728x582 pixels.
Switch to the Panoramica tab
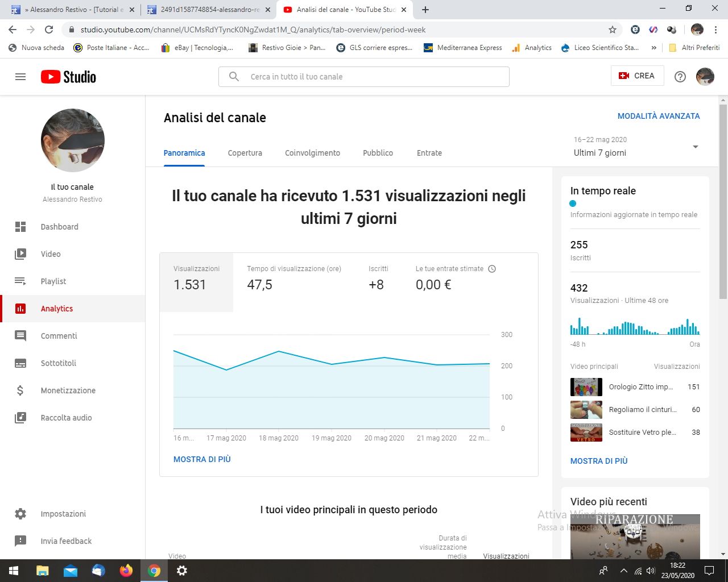(x=184, y=153)
